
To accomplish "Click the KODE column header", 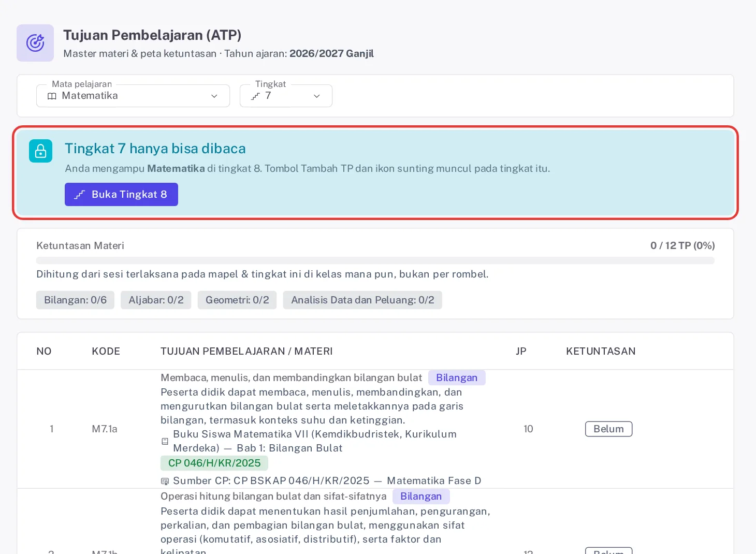I will click(106, 351).
